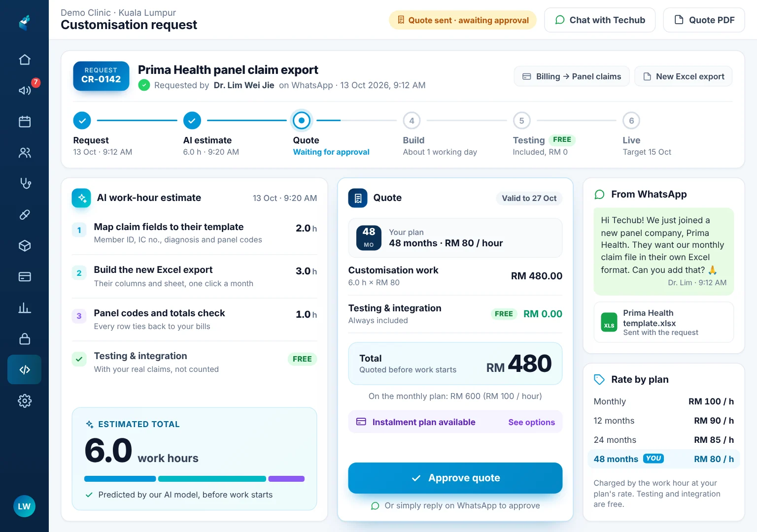Click the LW user avatar
Screen dimensions: 757x532
[24, 506]
